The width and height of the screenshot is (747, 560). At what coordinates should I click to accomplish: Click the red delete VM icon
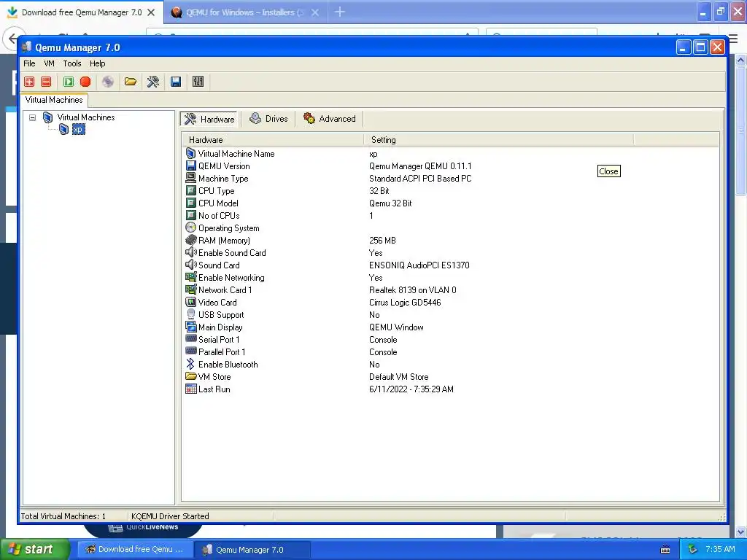click(x=46, y=82)
